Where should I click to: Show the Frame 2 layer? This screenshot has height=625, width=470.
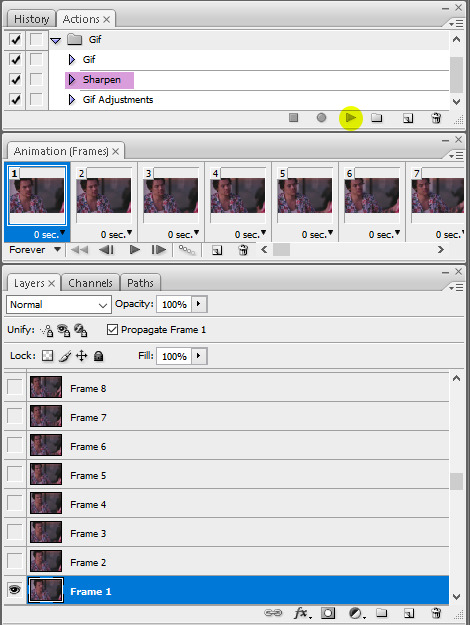point(15,560)
